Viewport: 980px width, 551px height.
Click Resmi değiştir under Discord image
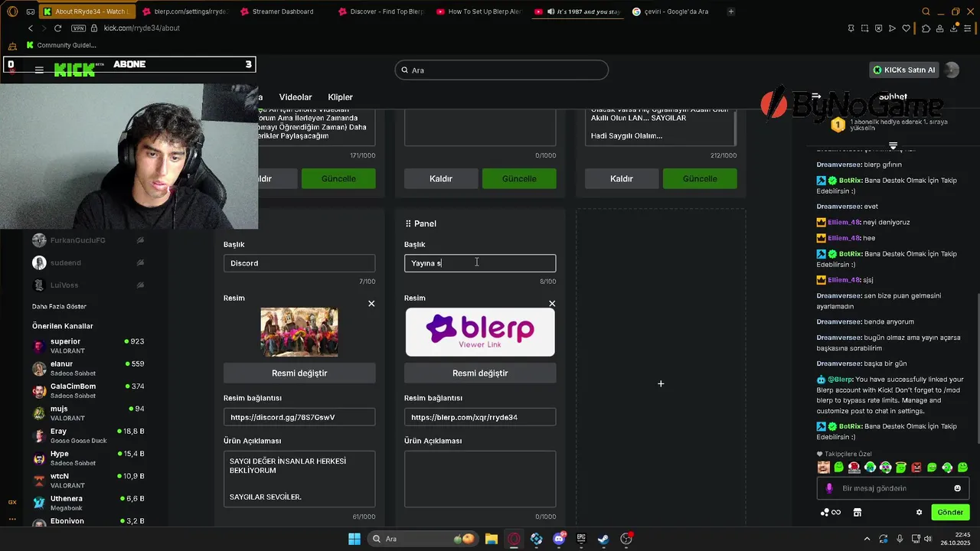click(299, 373)
